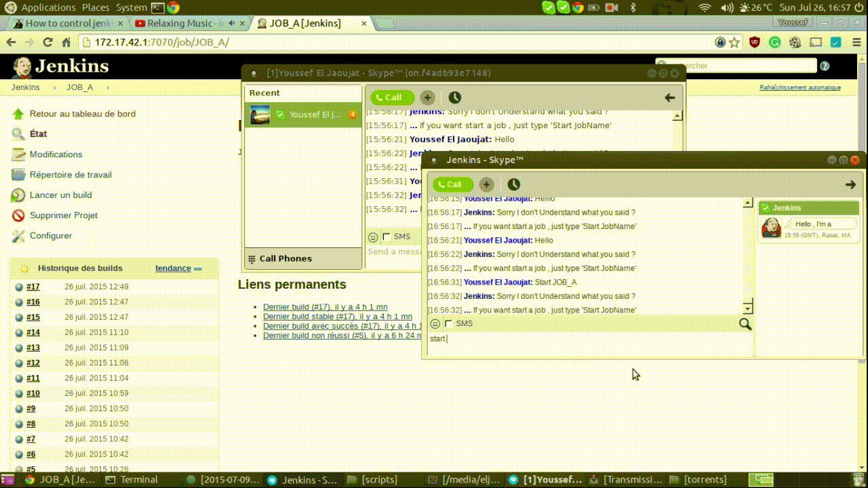
Task: Open the System menu in top panel
Action: (x=132, y=7)
